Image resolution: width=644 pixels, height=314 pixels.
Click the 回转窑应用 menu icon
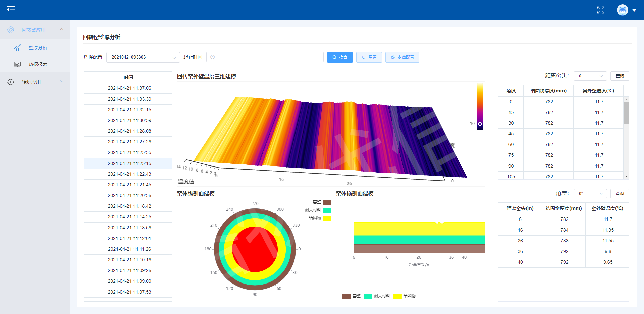(x=11, y=30)
